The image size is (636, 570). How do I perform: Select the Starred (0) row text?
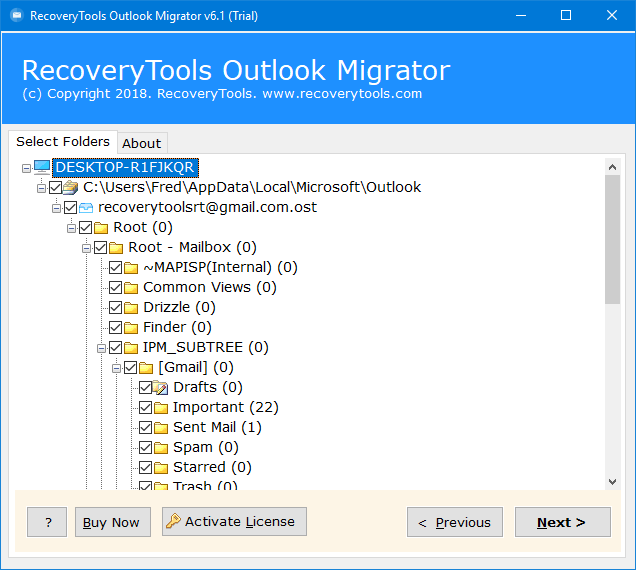coord(212,467)
